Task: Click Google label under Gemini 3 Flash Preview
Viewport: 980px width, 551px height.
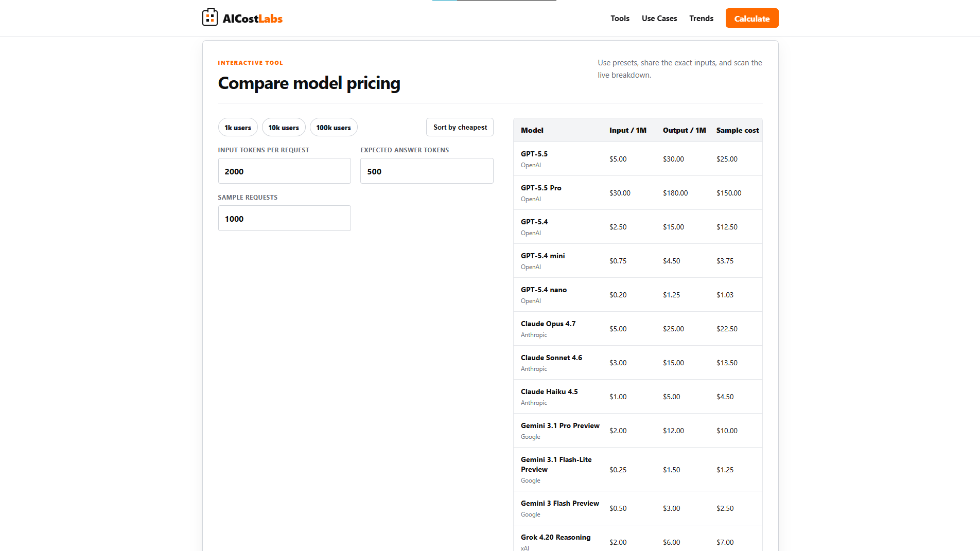Action: [x=530, y=514]
